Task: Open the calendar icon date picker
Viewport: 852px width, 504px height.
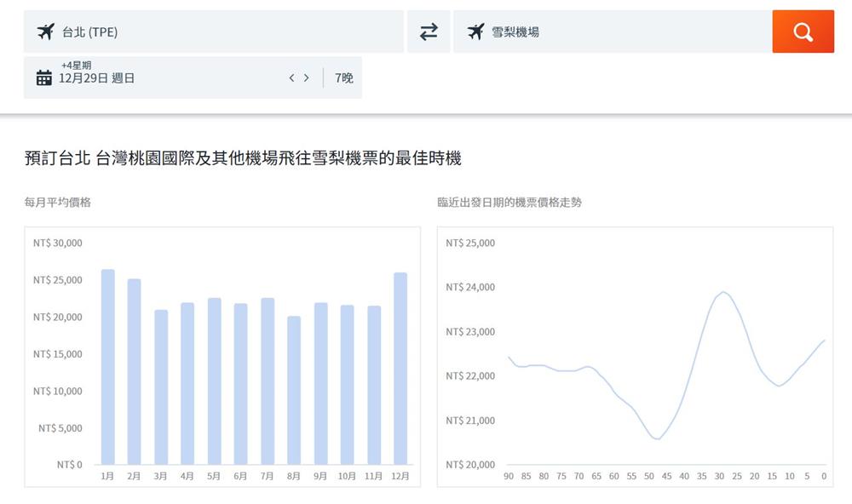Action: (x=44, y=78)
